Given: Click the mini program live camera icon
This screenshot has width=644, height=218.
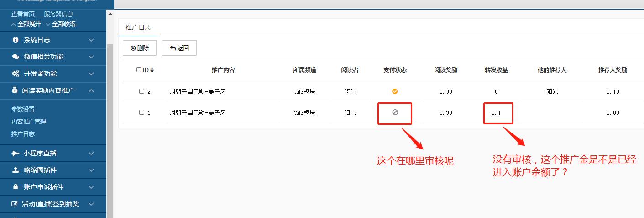Looking at the screenshot, I should 16,153.
